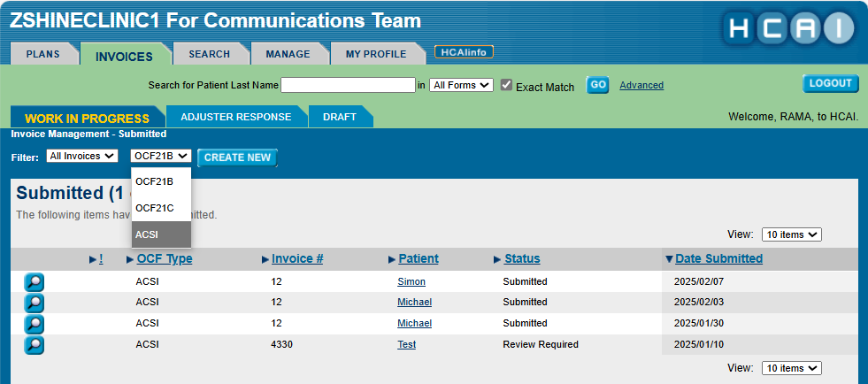Viewport: 868px width, 384px height.
Task: Open Michael link dated 2025/01/30
Action: click(415, 323)
